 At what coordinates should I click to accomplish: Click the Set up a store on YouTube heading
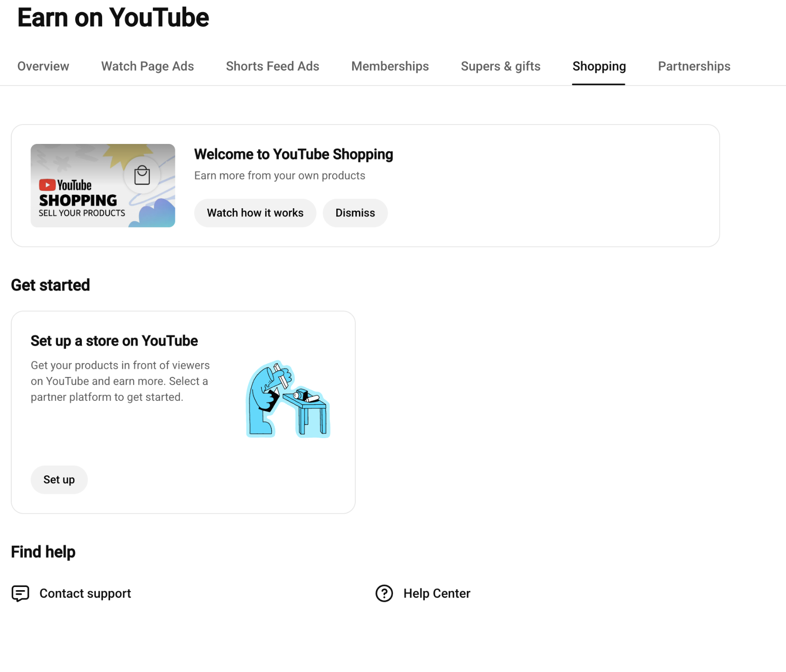(x=114, y=341)
